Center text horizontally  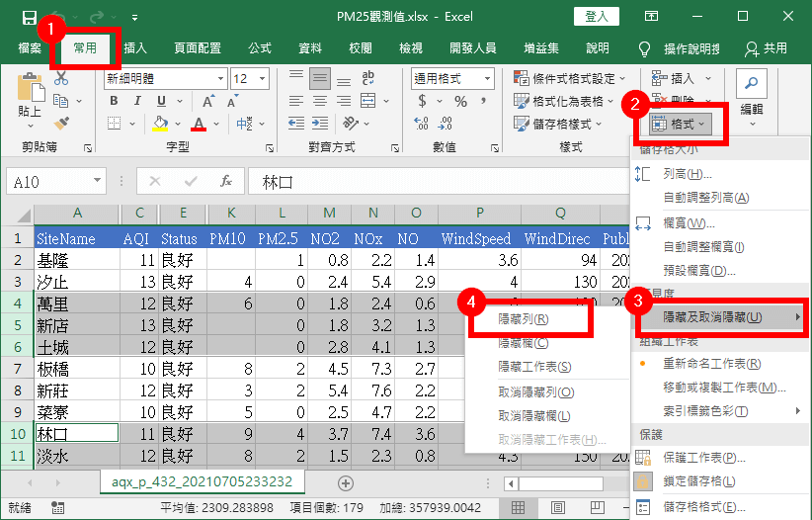320,101
